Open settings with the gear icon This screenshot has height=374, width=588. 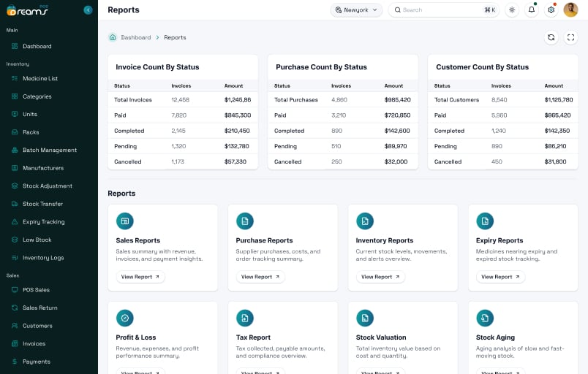(x=551, y=10)
